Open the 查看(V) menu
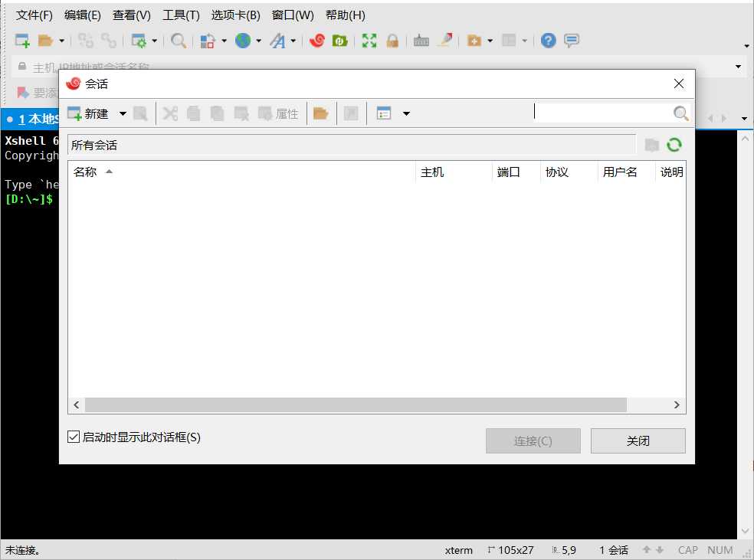754x560 pixels. point(131,15)
